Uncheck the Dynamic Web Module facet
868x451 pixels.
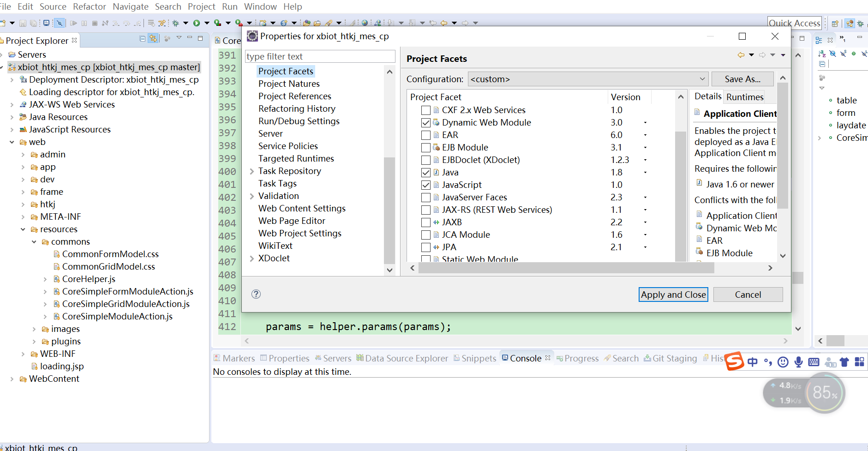(425, 122)
